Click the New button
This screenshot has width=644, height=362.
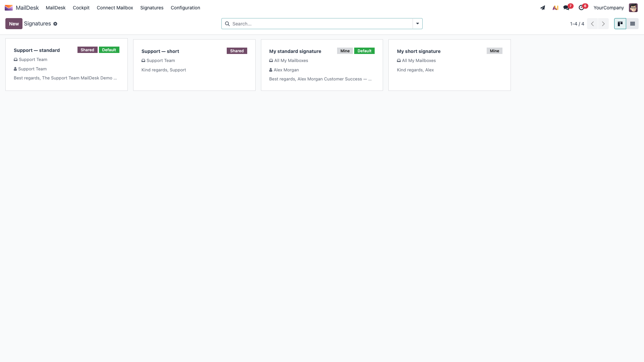point(14,24)
